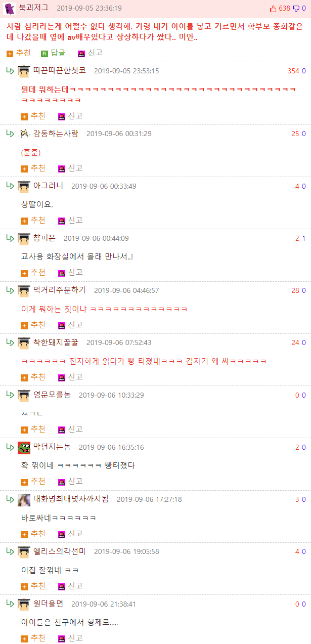Screen dimensions: 311x644
Task: Open the 영문모를놈 username link
Action: (x=52, y=395)
